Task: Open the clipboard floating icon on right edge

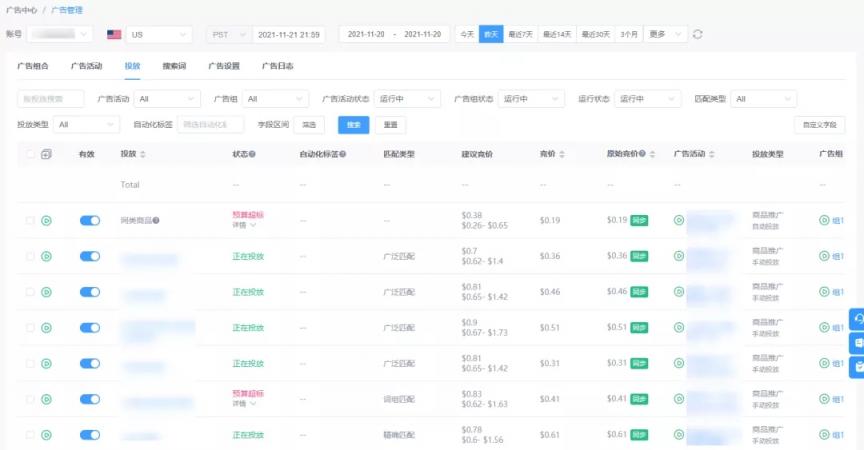Action: (x=857, y=367)
